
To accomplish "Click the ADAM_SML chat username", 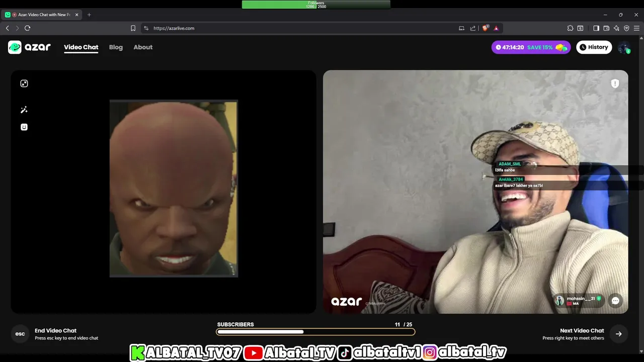I will (510, 164).
